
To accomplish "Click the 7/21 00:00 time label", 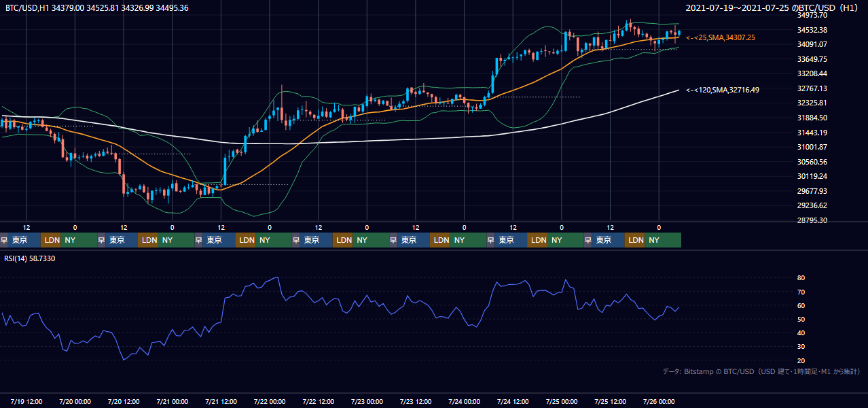I will coord(173,401).
